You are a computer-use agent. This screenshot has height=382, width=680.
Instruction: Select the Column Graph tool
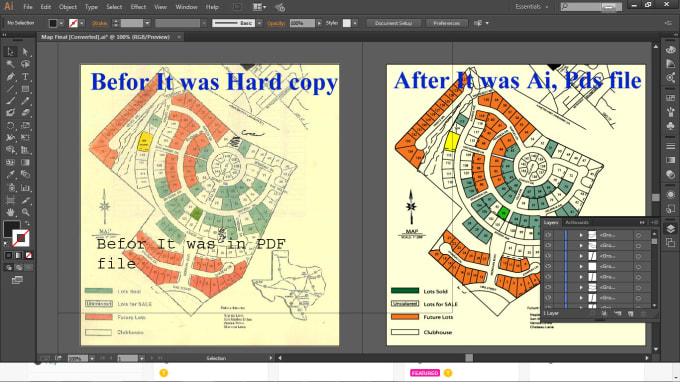coord(26,188)
